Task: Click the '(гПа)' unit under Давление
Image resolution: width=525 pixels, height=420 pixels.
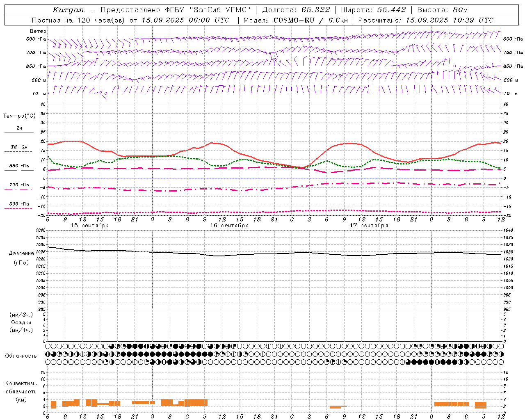Action: 21,262
